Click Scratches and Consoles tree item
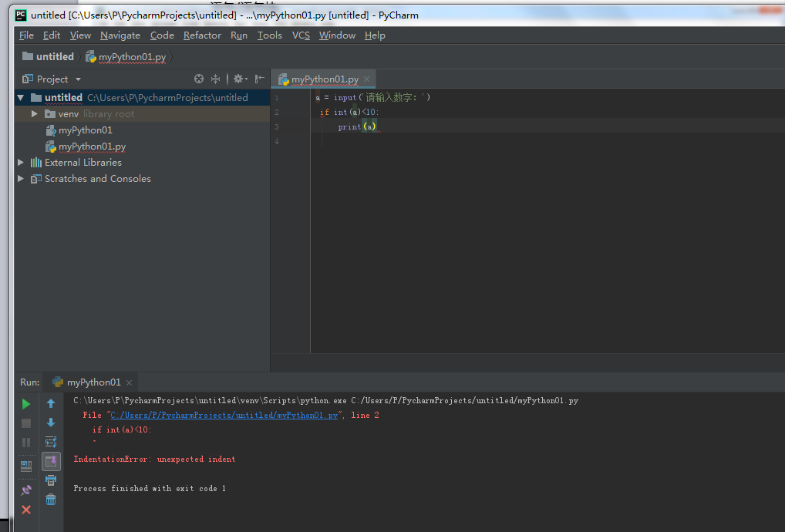This screenshot has height=532, width=785. pyautogui.click(x=91, y=179)
